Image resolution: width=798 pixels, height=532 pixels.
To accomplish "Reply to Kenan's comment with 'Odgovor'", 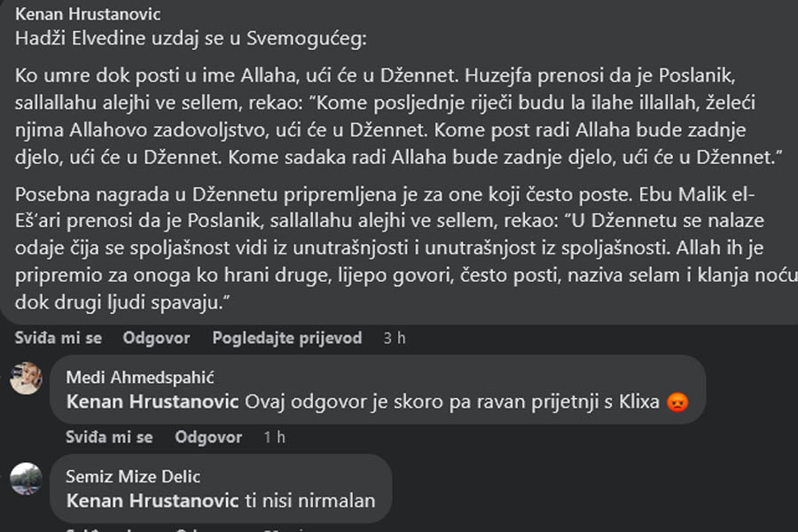I will click(156, 338).
